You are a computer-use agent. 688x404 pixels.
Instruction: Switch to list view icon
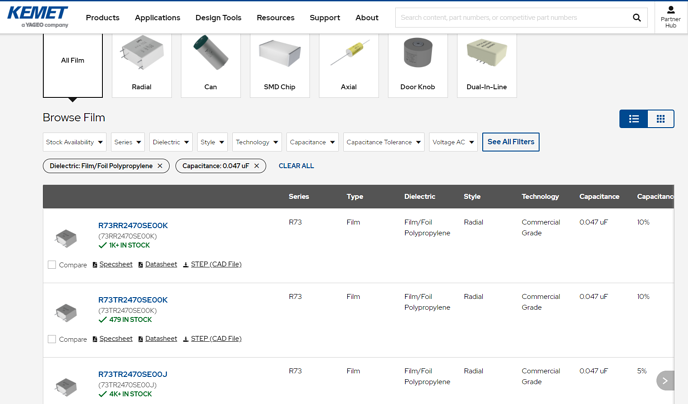tap(634, 119)
